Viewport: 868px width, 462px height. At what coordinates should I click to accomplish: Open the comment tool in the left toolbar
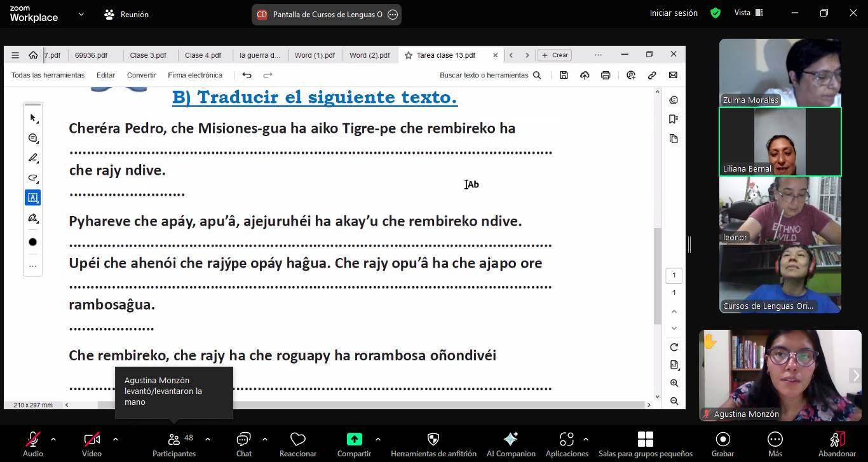(33, 138)
